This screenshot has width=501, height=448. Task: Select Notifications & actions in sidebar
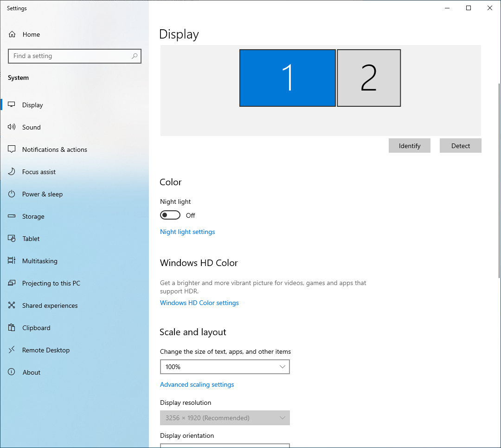pyautogui.click(x=54, y=149)
